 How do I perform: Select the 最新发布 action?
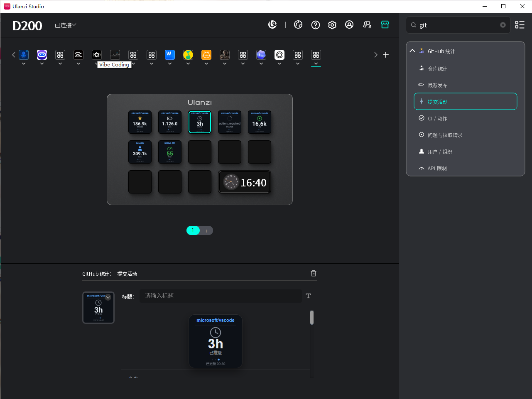point(466,85)
